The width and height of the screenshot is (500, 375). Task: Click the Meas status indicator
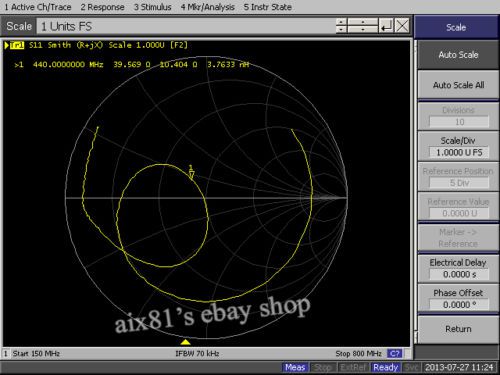click(295, 367)
